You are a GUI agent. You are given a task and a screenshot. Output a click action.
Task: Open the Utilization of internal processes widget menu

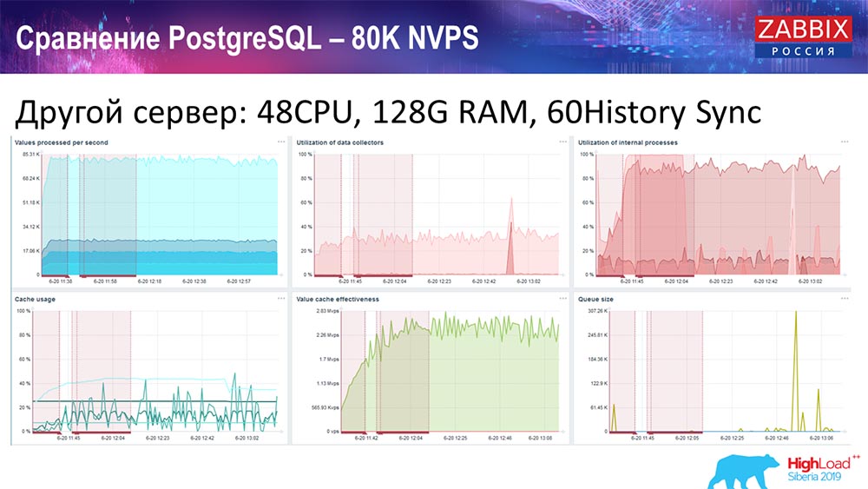tap(845, 142)
